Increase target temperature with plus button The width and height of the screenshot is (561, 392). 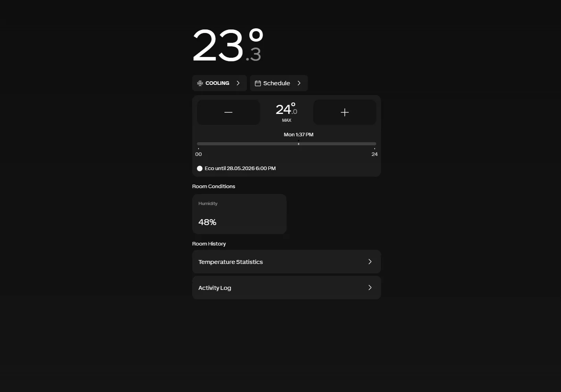[345, 112]
